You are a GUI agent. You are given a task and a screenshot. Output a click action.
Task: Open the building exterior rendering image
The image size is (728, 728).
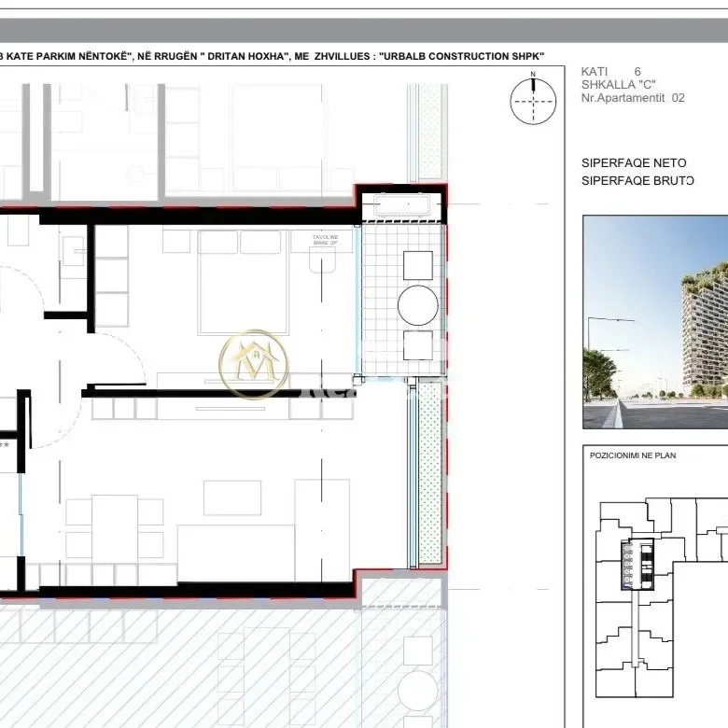[655, 322]
